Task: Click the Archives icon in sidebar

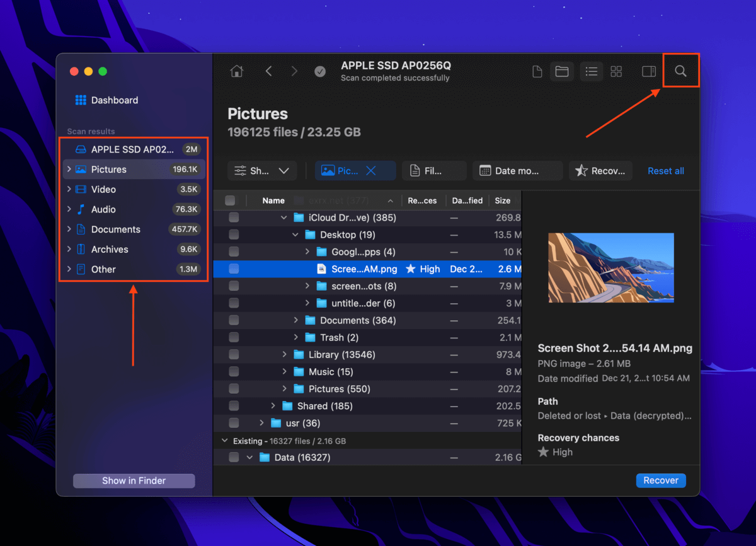Action: pos(81,250)
